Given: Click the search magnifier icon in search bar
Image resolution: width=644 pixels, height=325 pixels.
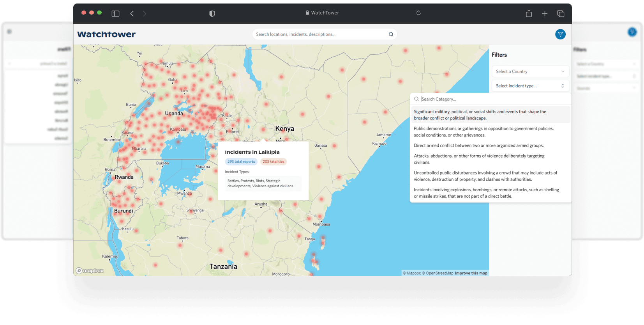Looking at the screenshot, I should 391,34.
